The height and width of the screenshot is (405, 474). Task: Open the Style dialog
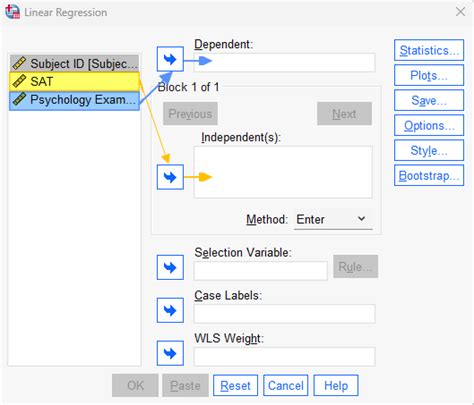[x=429, y=150]
